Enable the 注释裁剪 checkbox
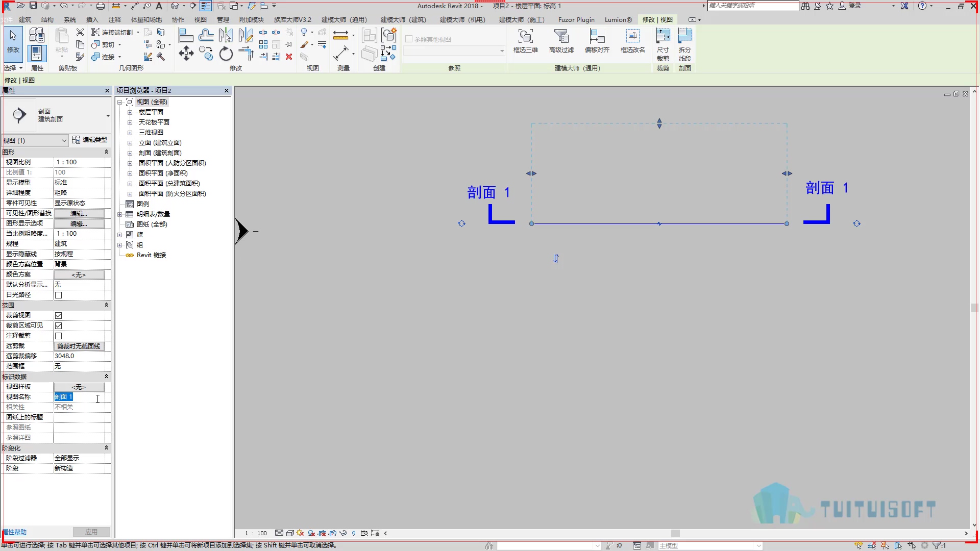 click(58, 336)
